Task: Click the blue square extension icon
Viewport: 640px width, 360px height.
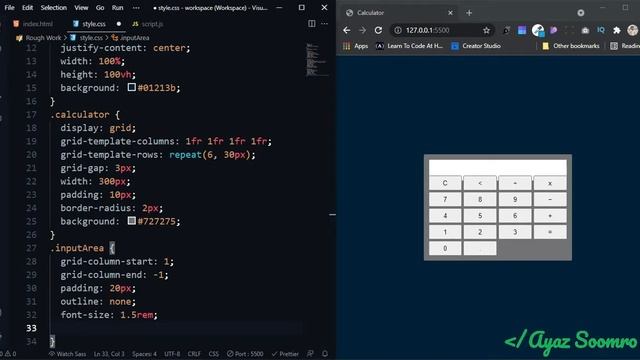Action: 522,30
